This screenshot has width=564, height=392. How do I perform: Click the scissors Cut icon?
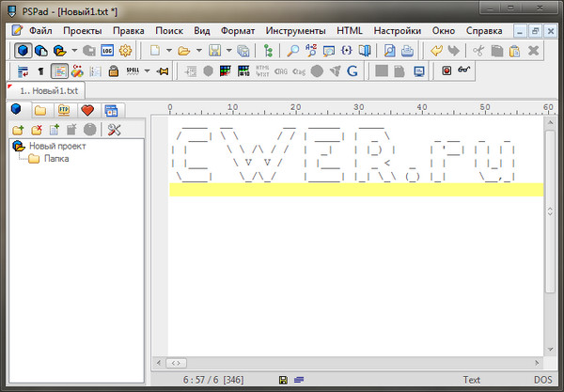click(x=478, y=50)
